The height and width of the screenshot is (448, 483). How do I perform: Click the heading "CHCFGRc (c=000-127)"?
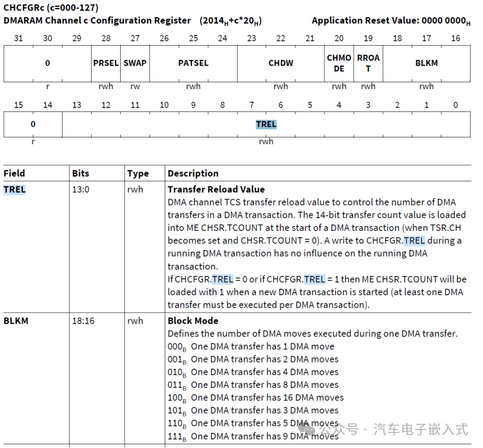51,7
